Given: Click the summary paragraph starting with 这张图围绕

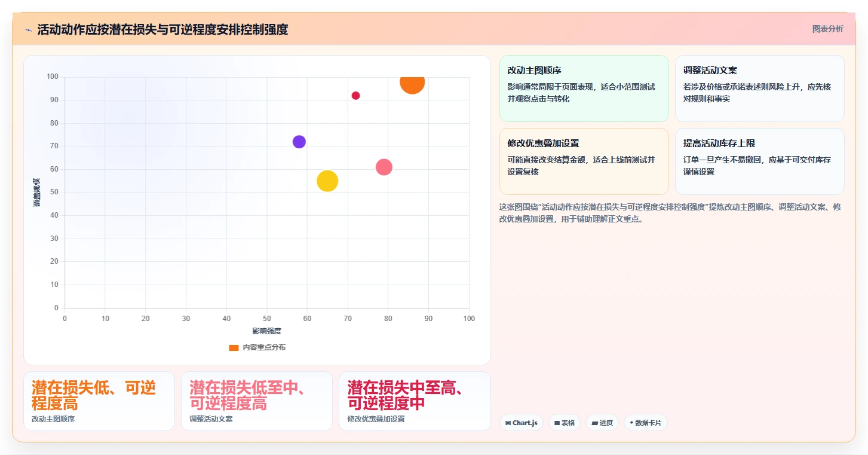Looking at the screenshot, I should 670,213.
